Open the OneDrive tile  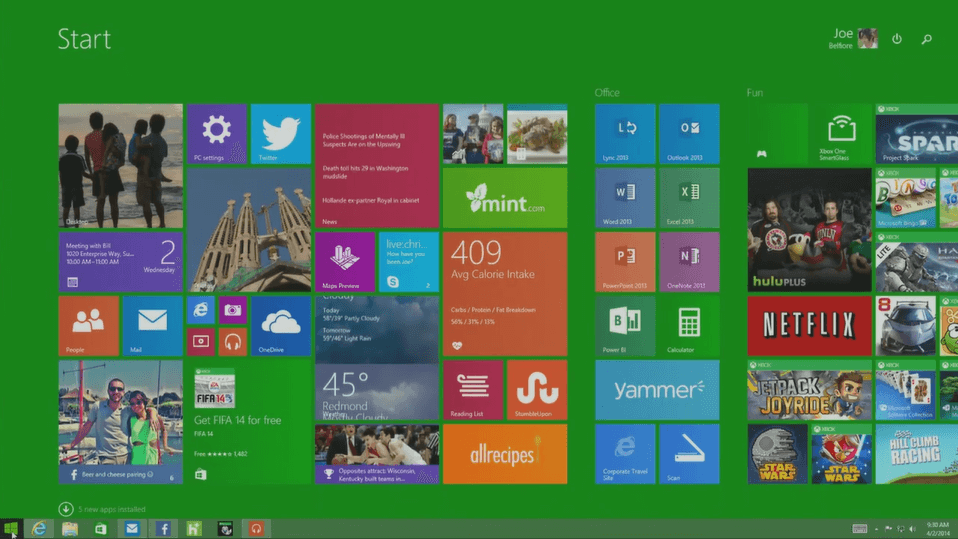click(x=281, y=326)
